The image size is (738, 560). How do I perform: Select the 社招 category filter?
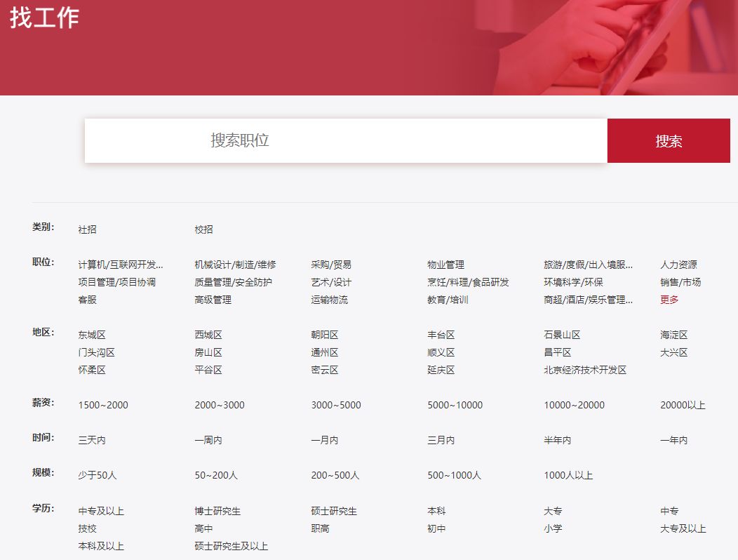click(87, 229)
